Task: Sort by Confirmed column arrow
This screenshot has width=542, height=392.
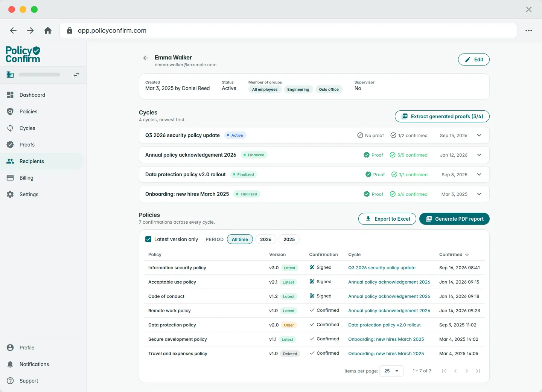Action: click(467, 254)
